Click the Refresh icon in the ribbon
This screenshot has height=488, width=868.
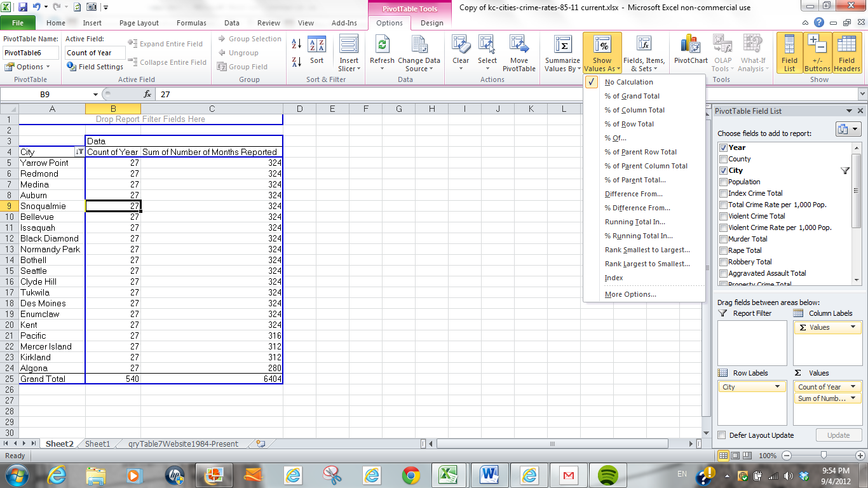382,46
